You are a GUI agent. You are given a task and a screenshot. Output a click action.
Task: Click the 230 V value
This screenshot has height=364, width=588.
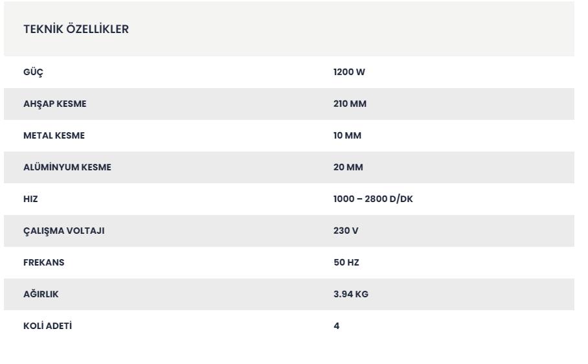pos(346,231)
